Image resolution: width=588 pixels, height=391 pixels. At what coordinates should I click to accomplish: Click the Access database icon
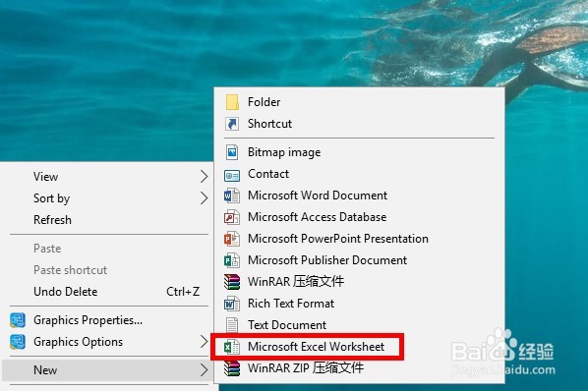pos(232,217)
